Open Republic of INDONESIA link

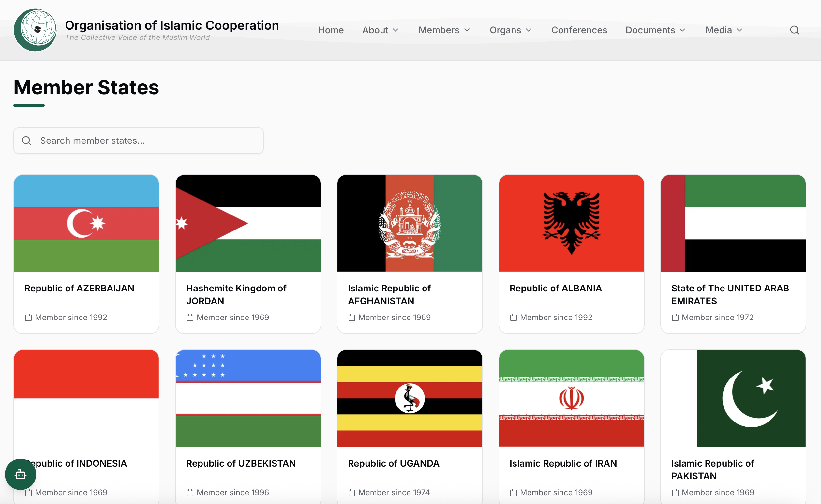tap(76, 463)
